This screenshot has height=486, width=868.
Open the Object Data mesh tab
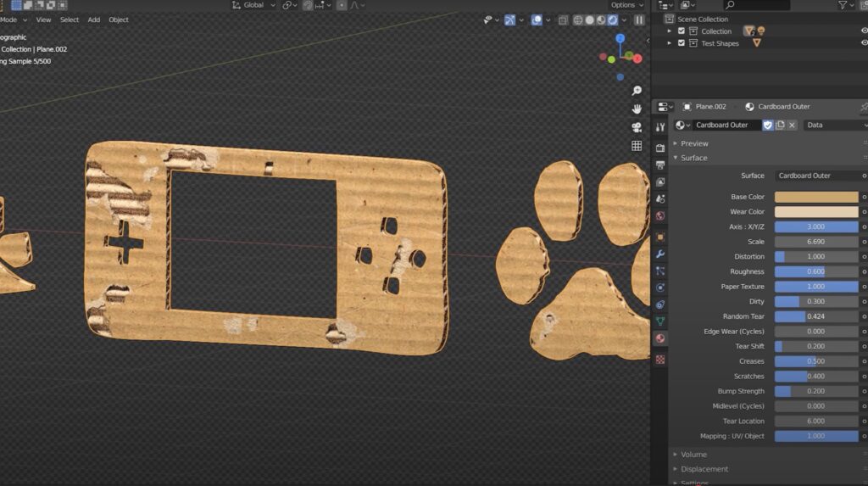pyautogui.click(x=659, y=321)
